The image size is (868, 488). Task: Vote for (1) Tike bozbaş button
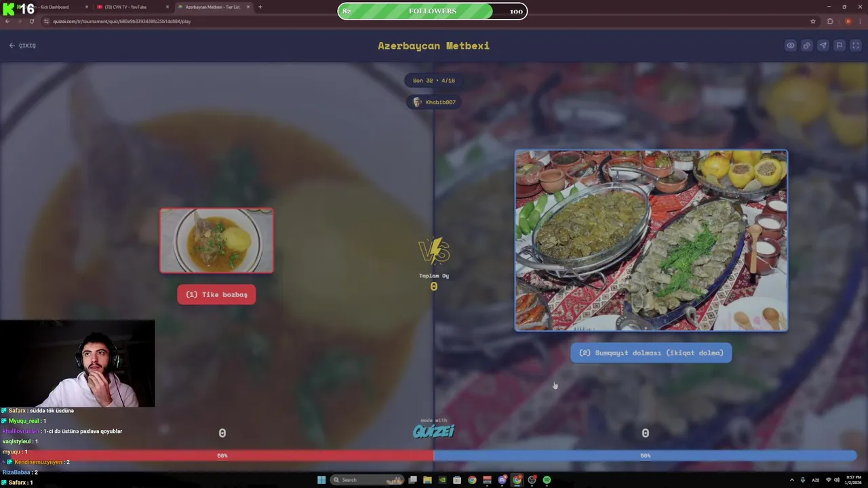tap(216, 294)
